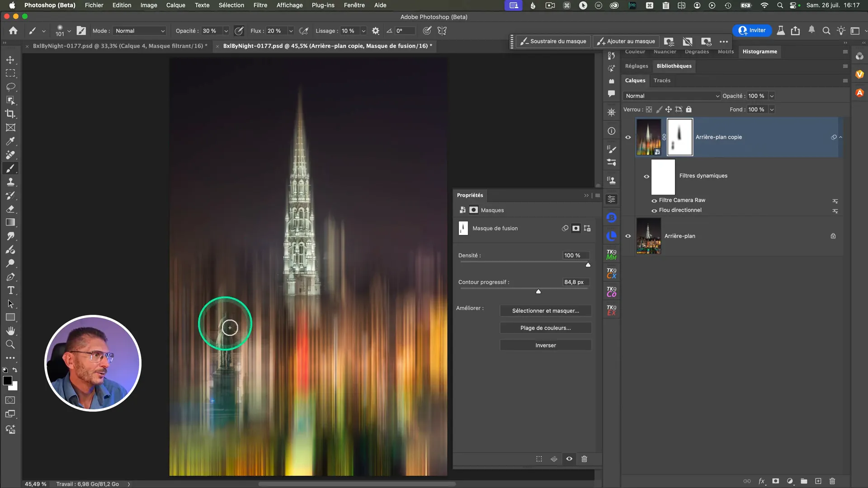Open the Flux 20 % dropdown arrow
Image resolution: width=868 pixels, height=488 pixels.
tap(291, 31)
